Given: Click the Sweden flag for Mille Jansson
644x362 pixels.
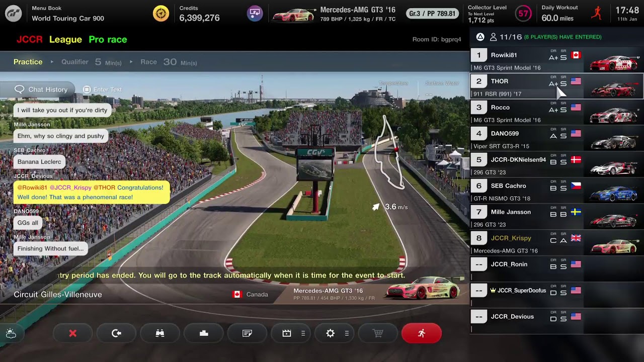Looking at the screenshot, I should click(x=576, y=212).
